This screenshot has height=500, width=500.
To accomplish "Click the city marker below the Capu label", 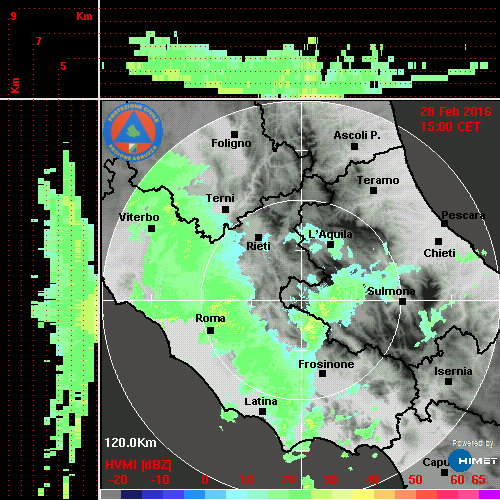I will click(x=444, y=472).
